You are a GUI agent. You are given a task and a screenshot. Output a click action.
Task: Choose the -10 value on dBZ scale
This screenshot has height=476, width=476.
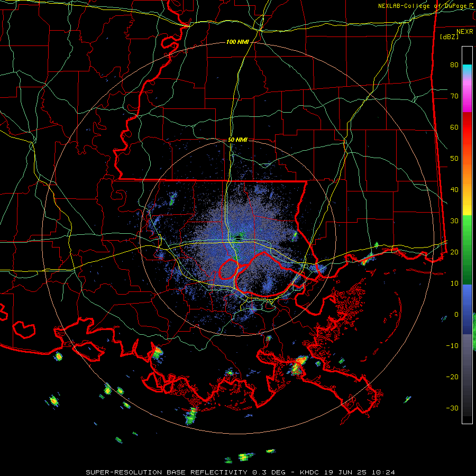click(452, 345)
